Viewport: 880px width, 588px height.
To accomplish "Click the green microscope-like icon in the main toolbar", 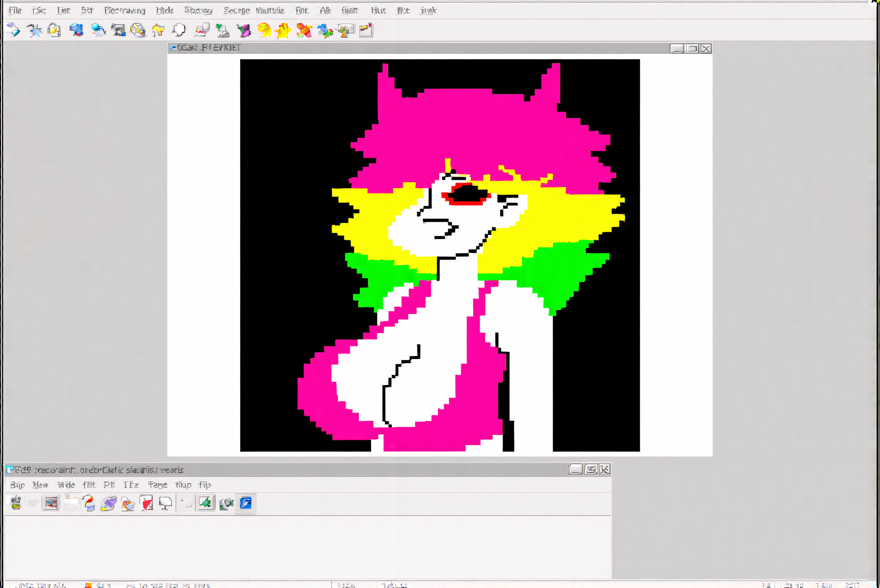I will coord(223,30).
